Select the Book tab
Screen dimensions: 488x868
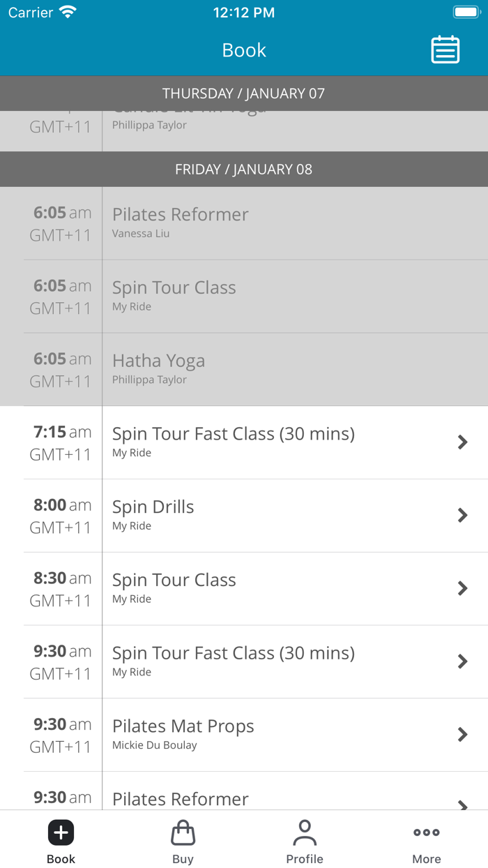(x=61, y=840)
